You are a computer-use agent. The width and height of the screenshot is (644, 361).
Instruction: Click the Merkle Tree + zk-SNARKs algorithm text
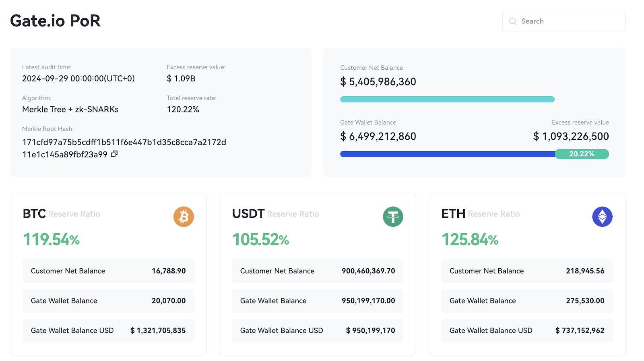point(70,109)
